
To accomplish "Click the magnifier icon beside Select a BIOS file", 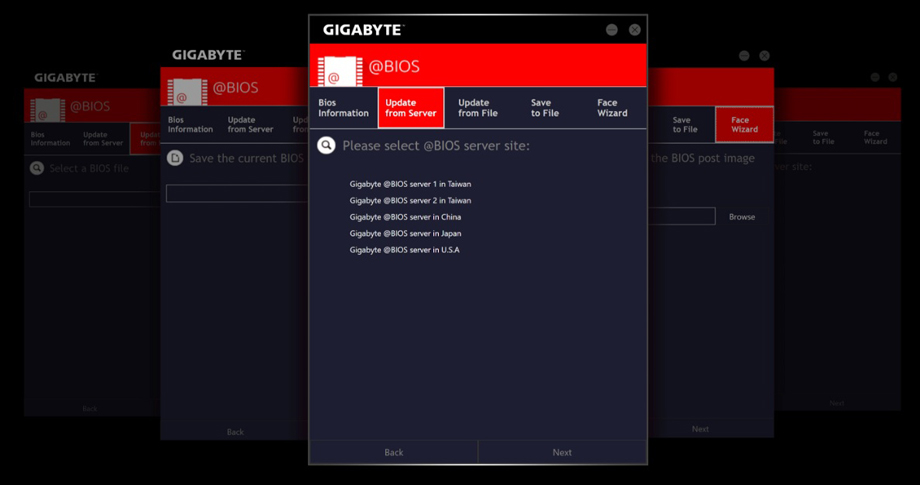I will 37,168.
